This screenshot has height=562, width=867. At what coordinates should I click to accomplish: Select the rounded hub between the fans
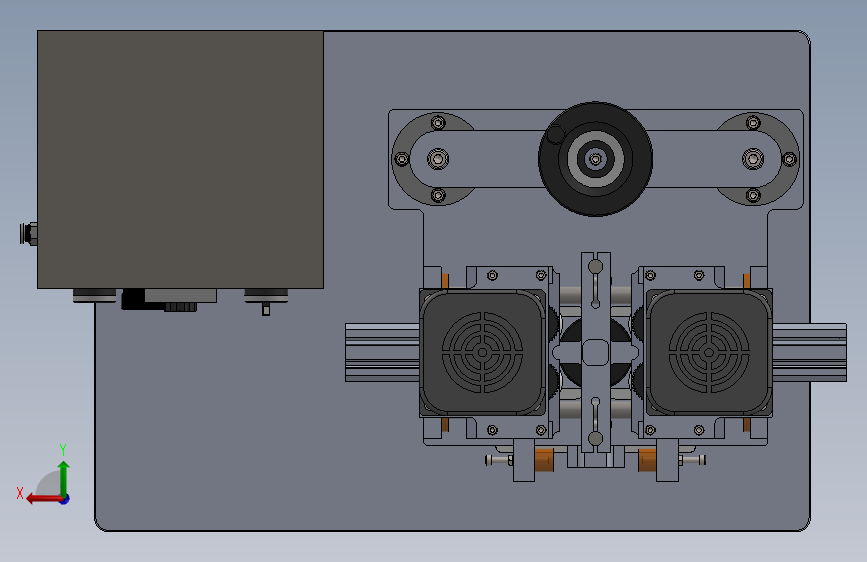596,352
